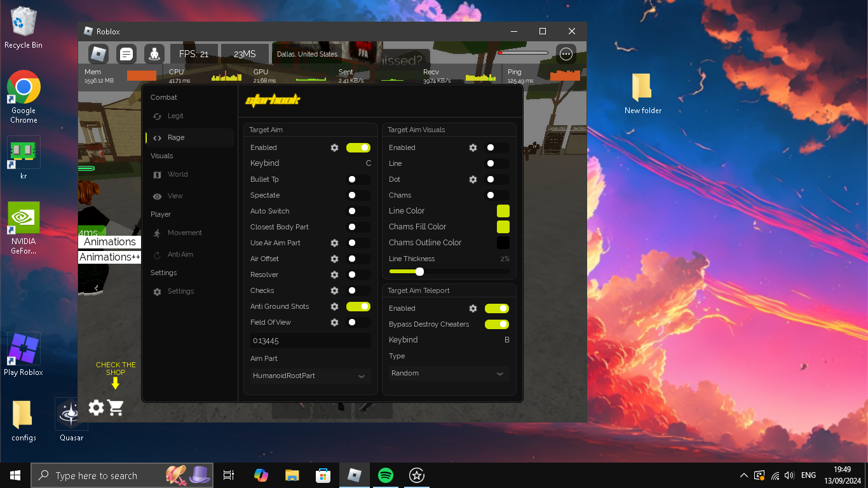868x488 pixels.
Task: Turn off Anti Ground Shots toggle
Action: 358,306
